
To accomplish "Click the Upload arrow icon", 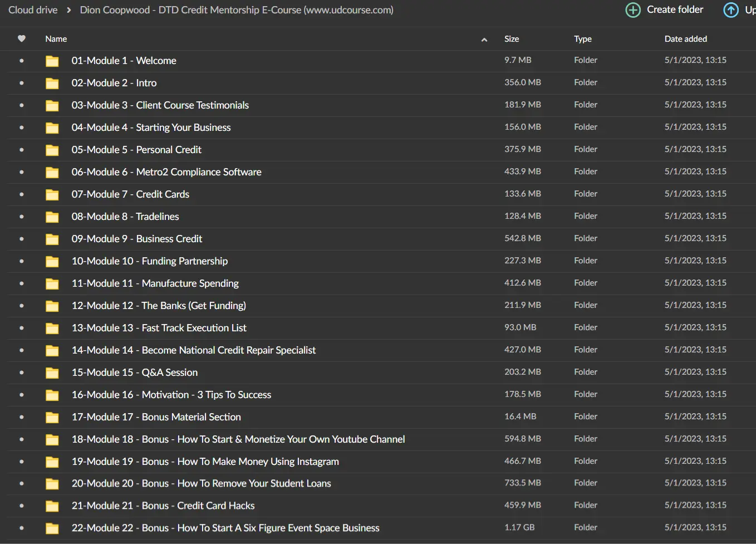I will [730, 10].
